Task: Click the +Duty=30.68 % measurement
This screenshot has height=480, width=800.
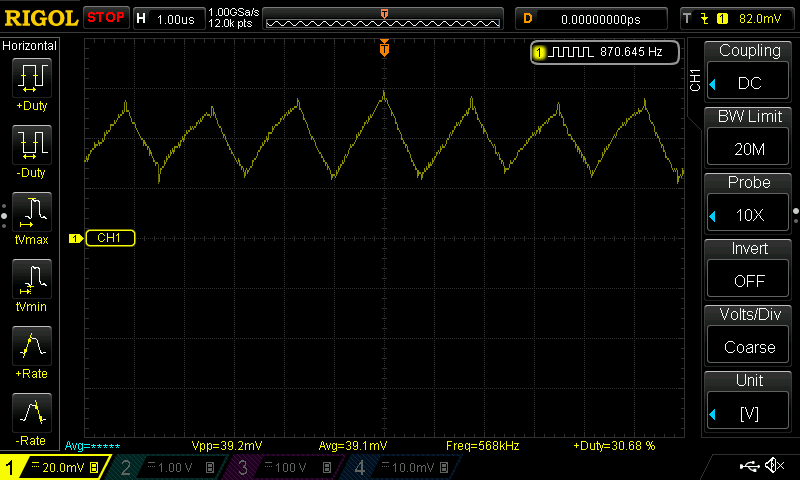Action: (x=614, y=446)
